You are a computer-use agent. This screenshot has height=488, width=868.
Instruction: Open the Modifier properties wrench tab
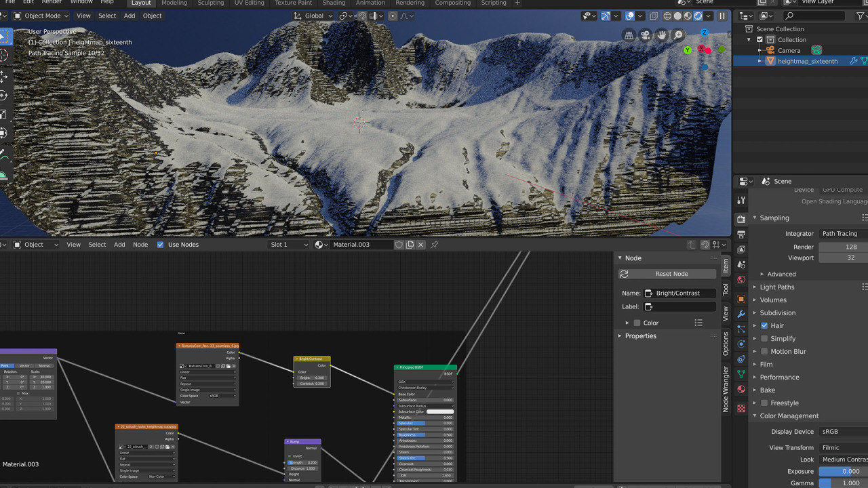[741, 314]
